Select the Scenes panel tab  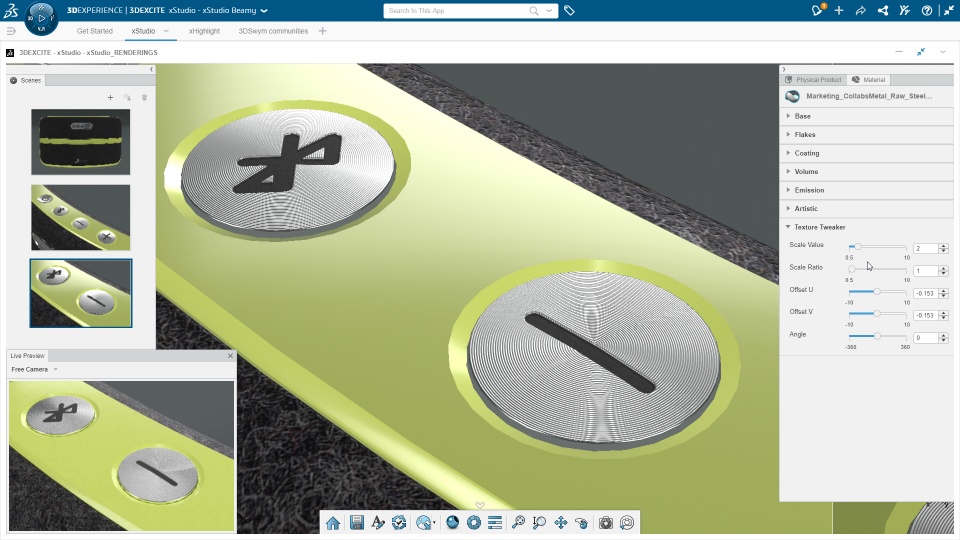click(x=26, y=80)
